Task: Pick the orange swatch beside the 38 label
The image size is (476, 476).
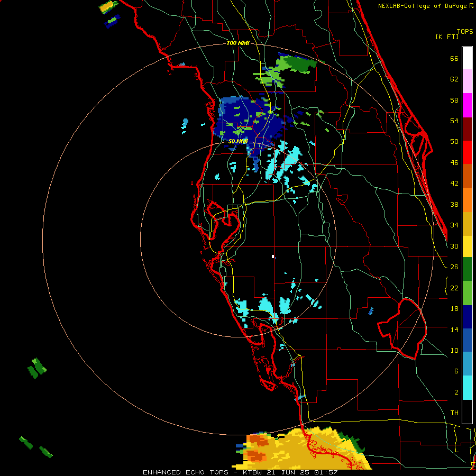Action: (467, 200)
